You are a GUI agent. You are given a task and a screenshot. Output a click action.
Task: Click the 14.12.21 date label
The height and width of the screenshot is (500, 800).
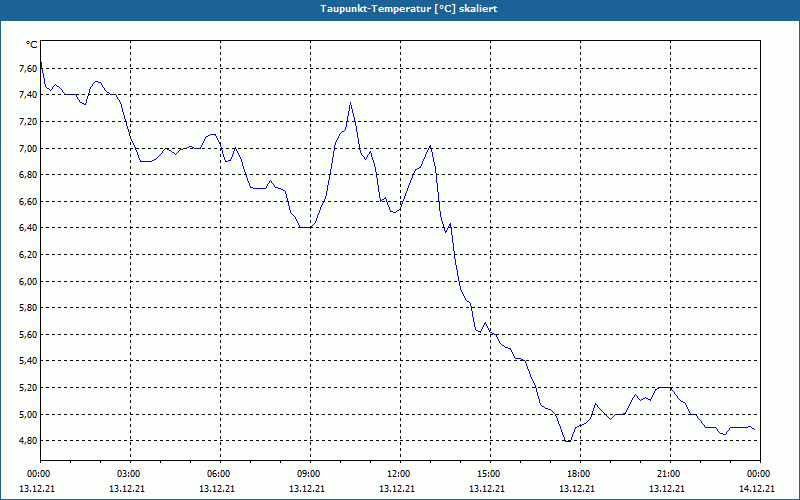coord(757,488)
